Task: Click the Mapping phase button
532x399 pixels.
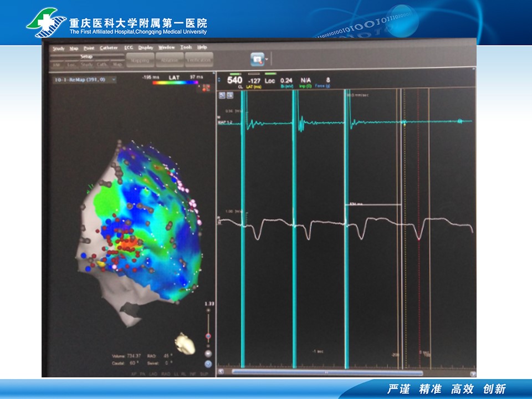Action: tap(140, 60)
